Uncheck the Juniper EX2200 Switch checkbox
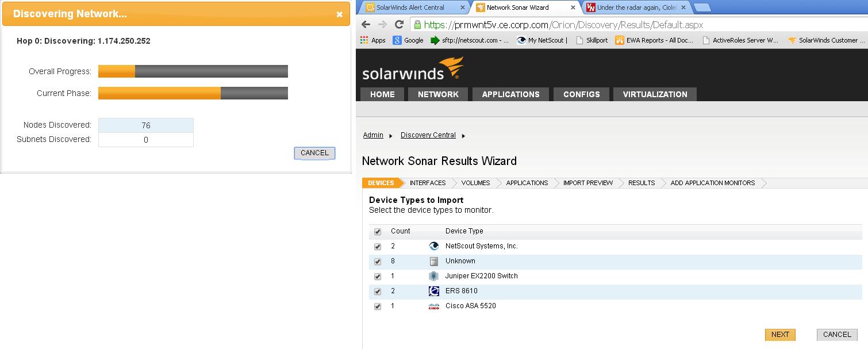The image size is (868, 349). [378, 277]
